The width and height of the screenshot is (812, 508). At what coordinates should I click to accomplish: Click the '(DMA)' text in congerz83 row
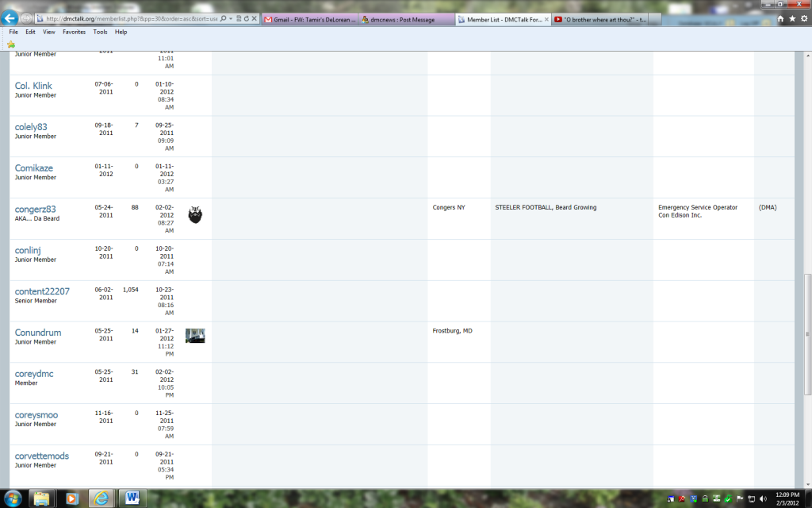(x=768, y=207)
